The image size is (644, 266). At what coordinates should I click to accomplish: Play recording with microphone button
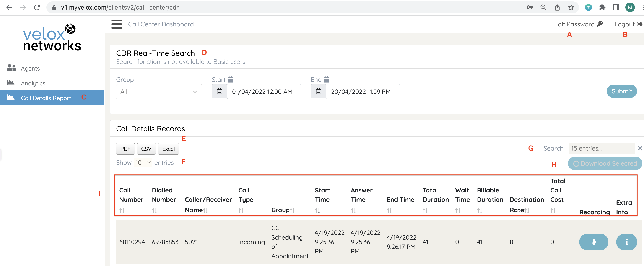tap(593, 242)
